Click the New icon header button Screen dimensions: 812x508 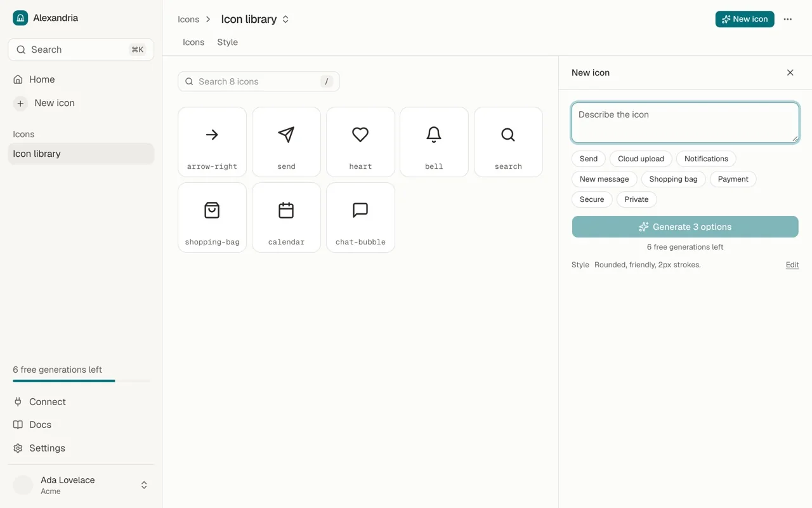pos(745,19)
